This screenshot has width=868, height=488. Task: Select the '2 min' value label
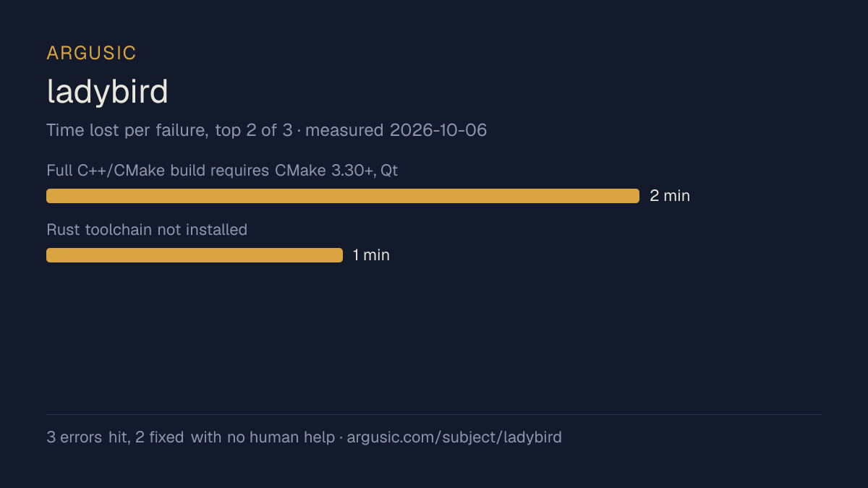pyautogui.click(x=670, y=196)
